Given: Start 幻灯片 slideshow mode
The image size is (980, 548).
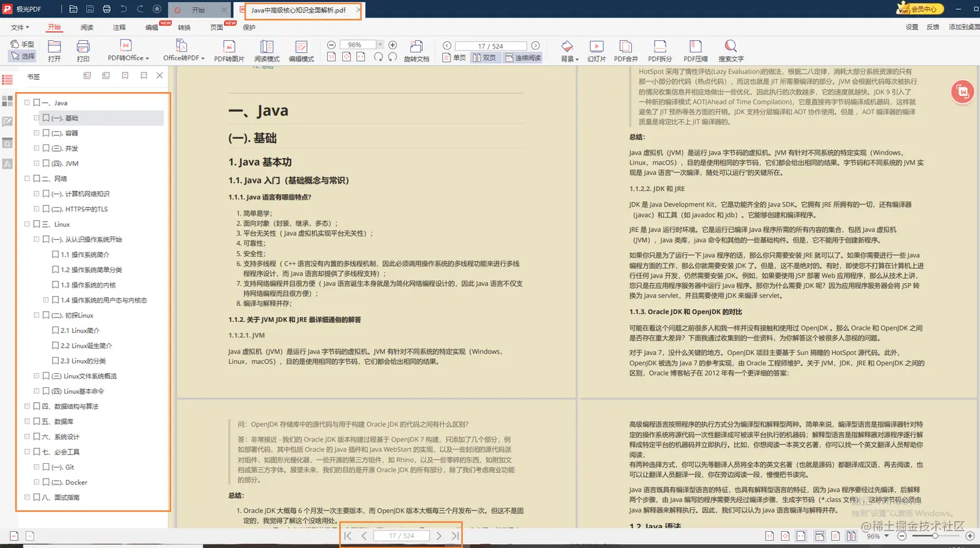Looking at the screenshot, I should coord(596,51).
